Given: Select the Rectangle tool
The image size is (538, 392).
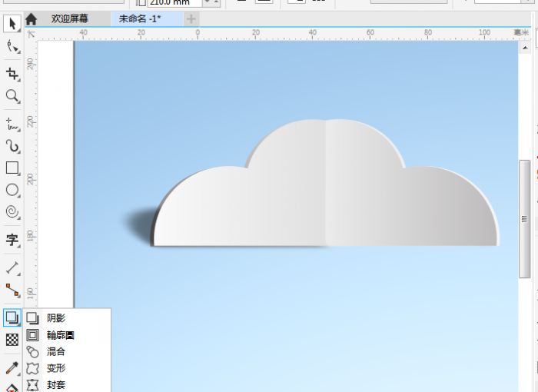Looking at the screenshot, I should (x=12, y=168).
